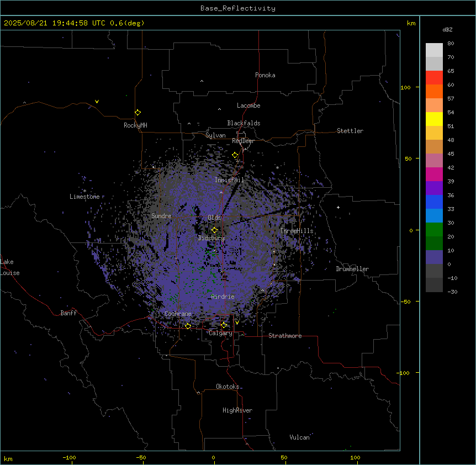476x465 pixels.
Task: Click the Drumheller town label
Action: [x=352, y=269]
